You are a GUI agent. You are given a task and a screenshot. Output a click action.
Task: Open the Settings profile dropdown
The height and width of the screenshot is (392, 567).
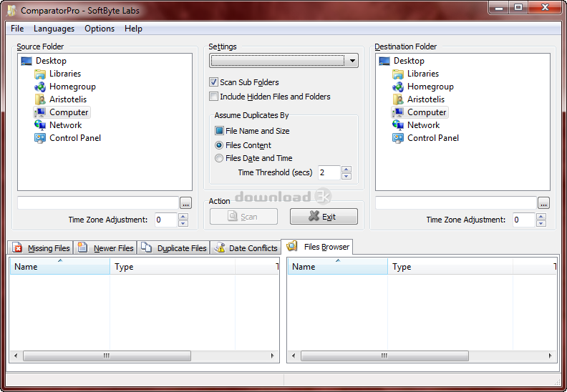click(283, 61)
